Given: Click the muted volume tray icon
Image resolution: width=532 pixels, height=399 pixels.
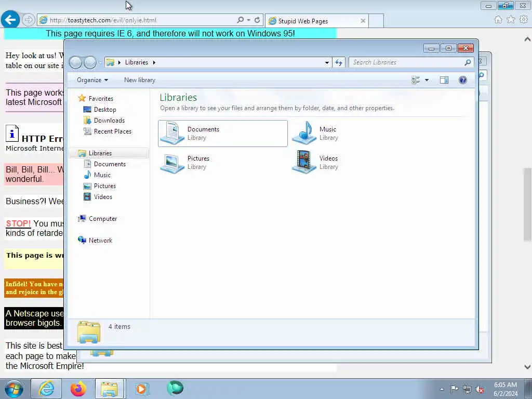Looking at the screenshot, I should (x=480, y=390).
